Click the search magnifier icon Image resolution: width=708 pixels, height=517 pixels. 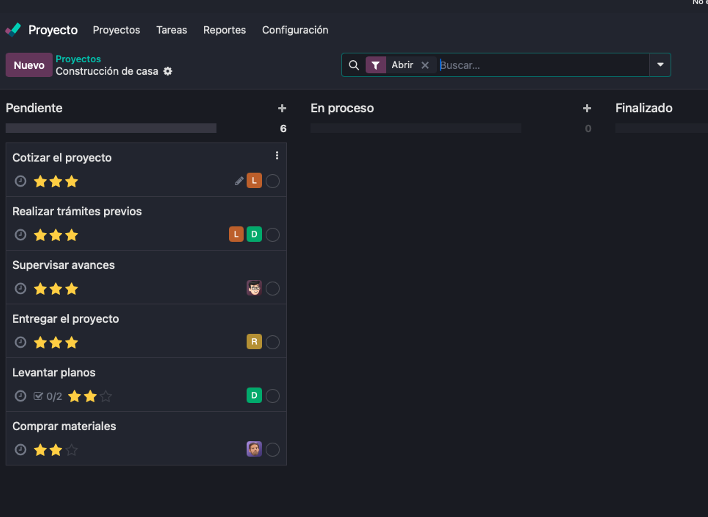[x=353, y=65]
